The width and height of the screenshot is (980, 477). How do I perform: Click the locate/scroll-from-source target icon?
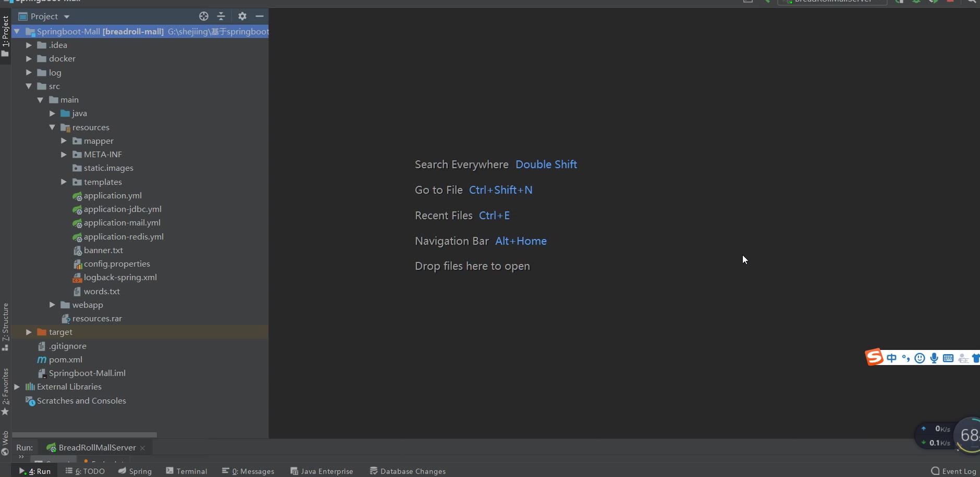coord(204,16)
